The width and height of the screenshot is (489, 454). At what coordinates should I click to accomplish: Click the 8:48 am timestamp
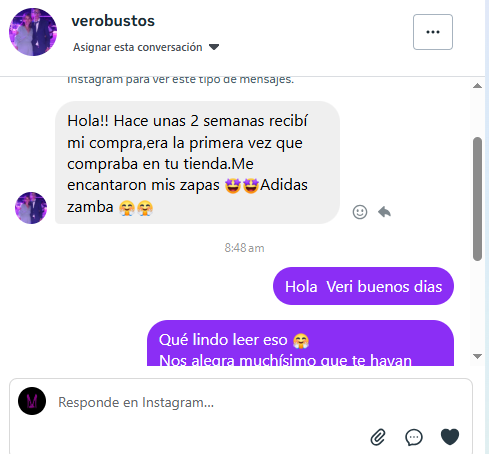point(244,248)
